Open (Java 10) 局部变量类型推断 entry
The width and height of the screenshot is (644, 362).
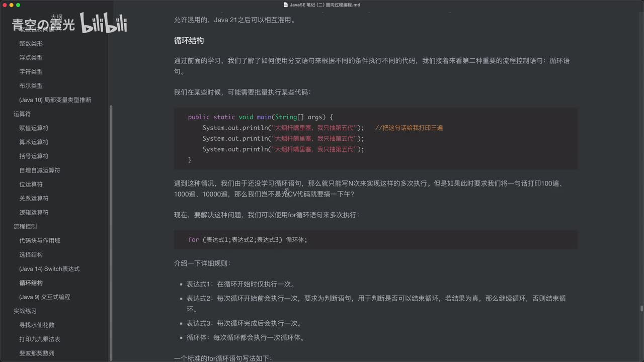click(55, 100)
